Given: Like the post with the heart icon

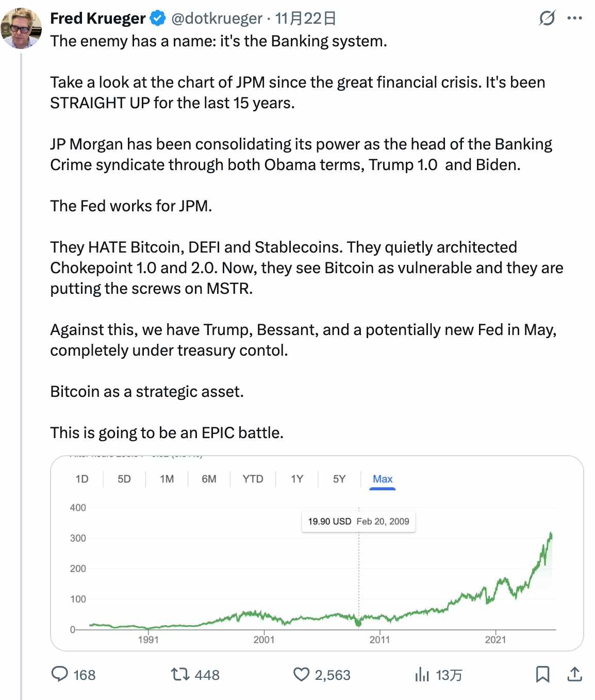Looking at the screenshot, I should (302, 674).
